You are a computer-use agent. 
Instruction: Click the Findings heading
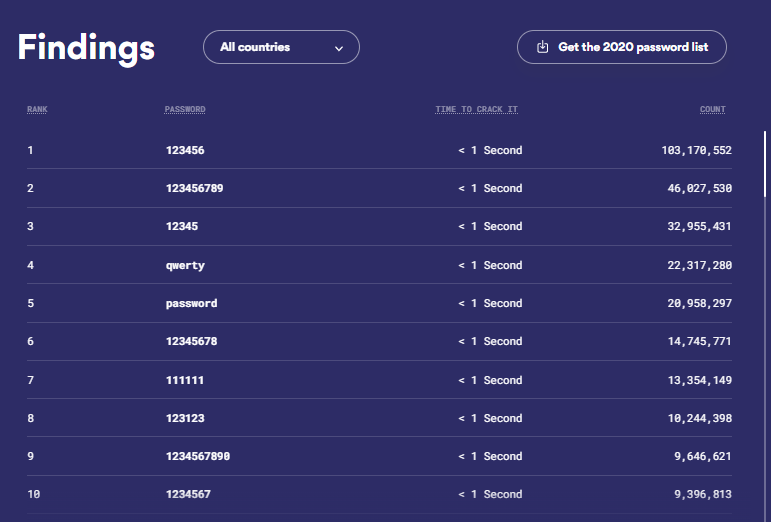86,47
